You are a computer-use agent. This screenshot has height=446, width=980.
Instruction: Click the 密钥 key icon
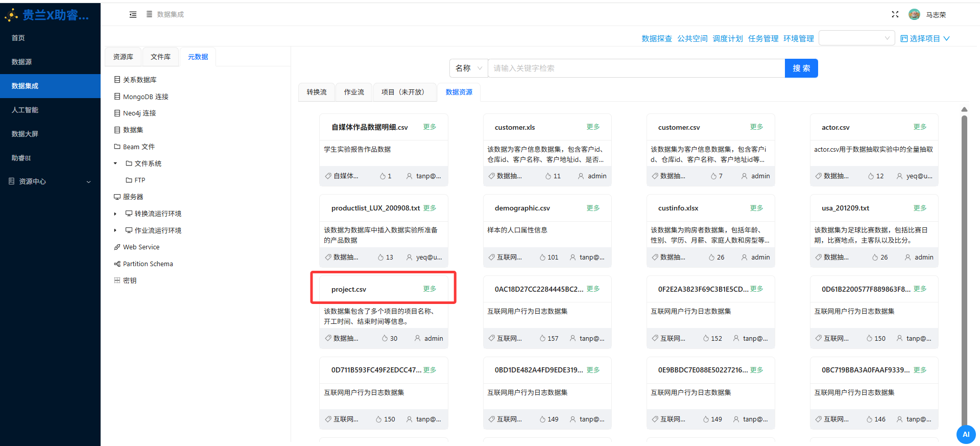(x=117, y=280)
